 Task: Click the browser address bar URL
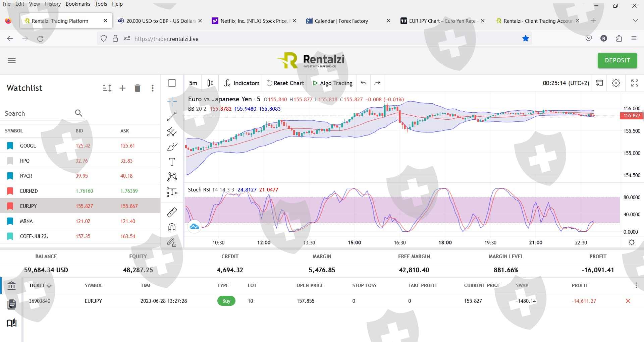(166, 39)
